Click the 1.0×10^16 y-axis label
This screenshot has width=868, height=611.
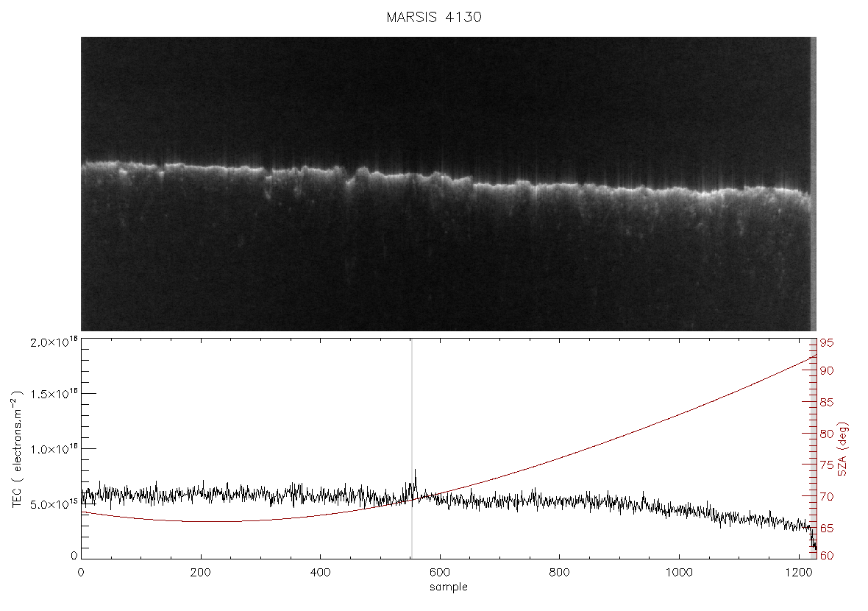click(54, 449)
